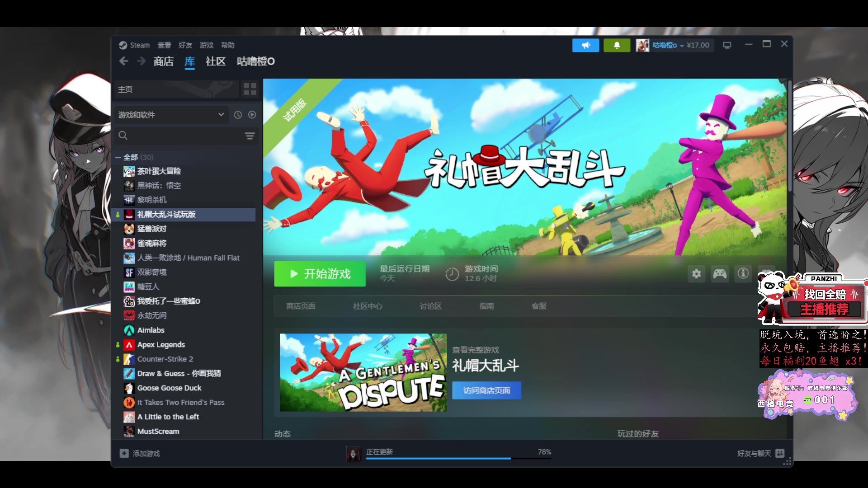Image resolution: width=868 pixels, height=488 pixels.
Task: Open the 商店页面 link
Action: [301, 306]
